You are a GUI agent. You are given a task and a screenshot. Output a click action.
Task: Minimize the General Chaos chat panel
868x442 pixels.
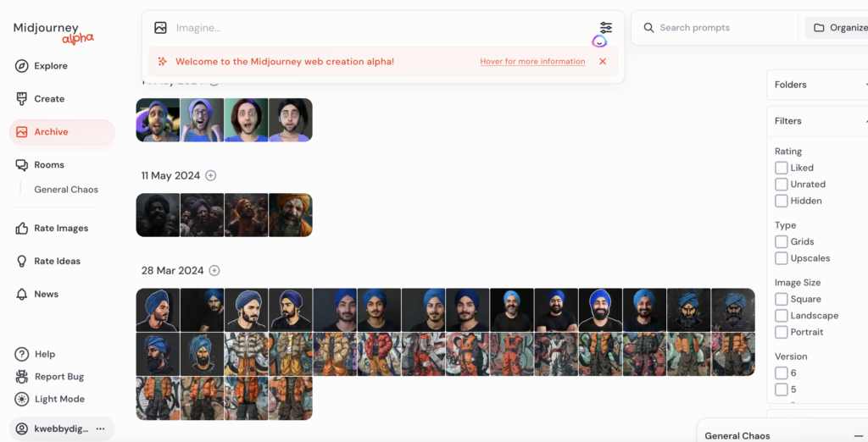point(859,436)
